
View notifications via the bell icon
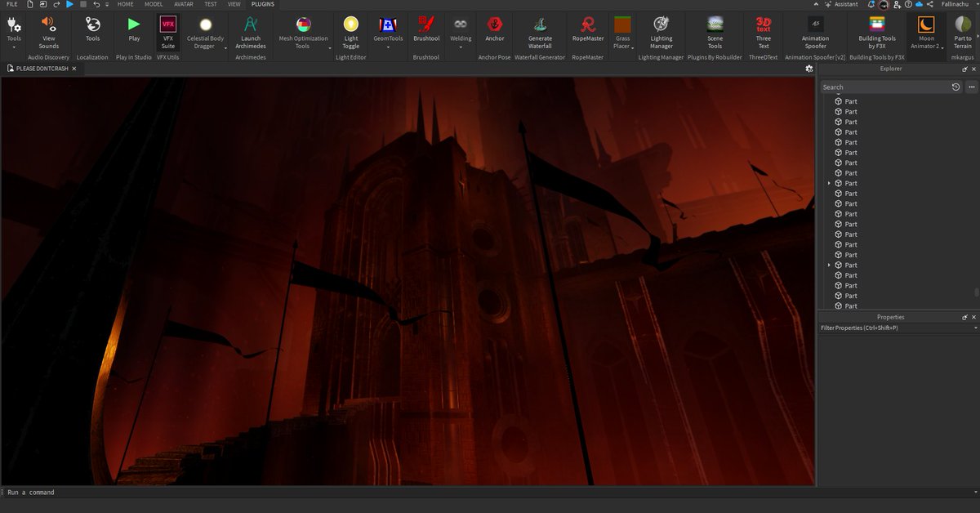pyautogui.click(x=871, y=4)
